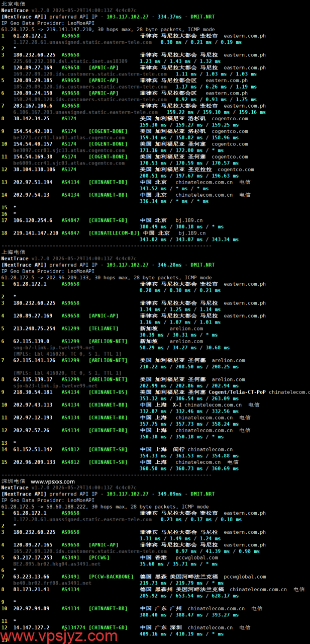Click hop IP '154.54.40.157'
Image resolution: width=310 pixels, height=644 pixels.
coord(33,144)
